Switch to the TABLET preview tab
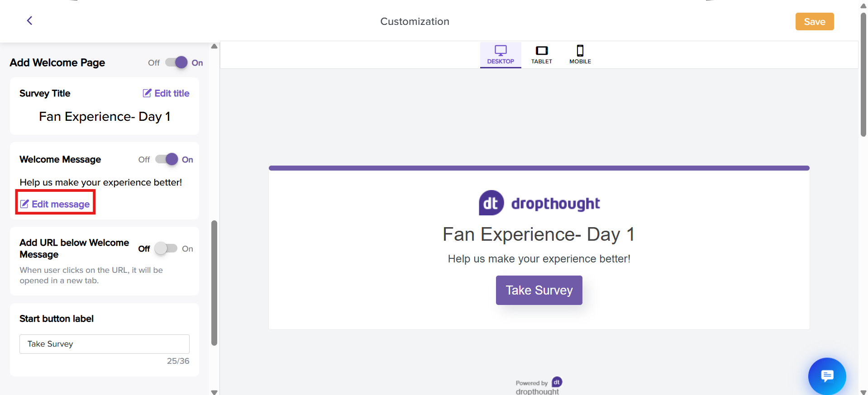 pos(542,61)
